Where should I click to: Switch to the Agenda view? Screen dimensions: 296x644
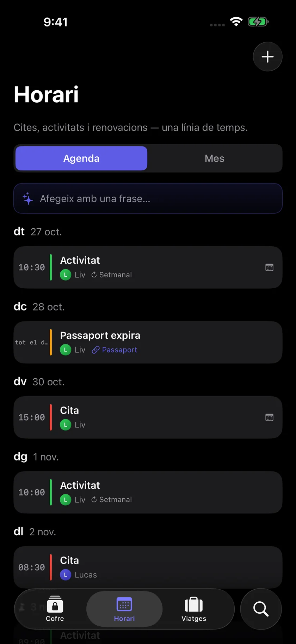[81, 158]
